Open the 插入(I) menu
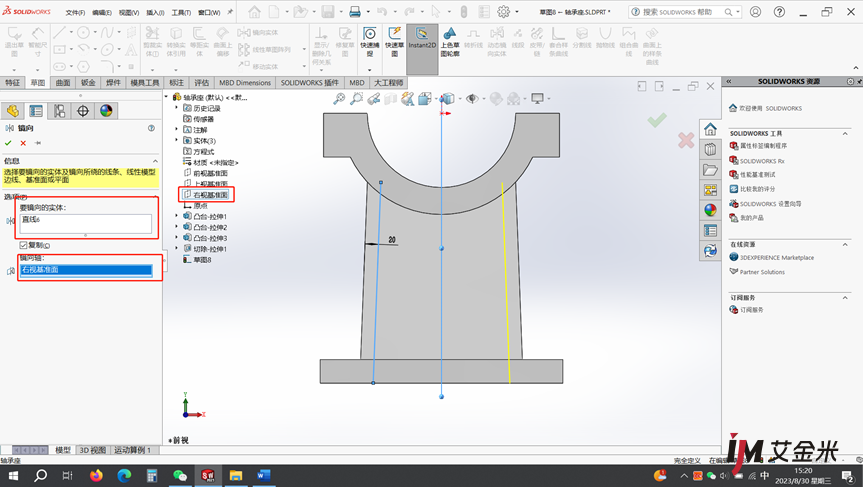863x487 pixels. [x=155, y=12]
